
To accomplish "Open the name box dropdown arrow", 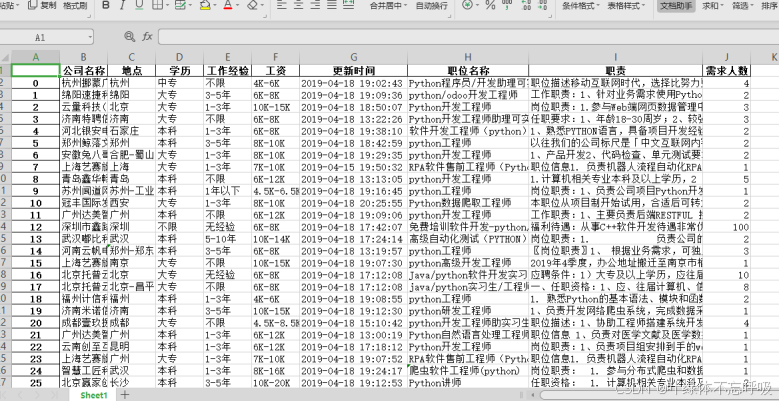I will click(x=90, y=37).
